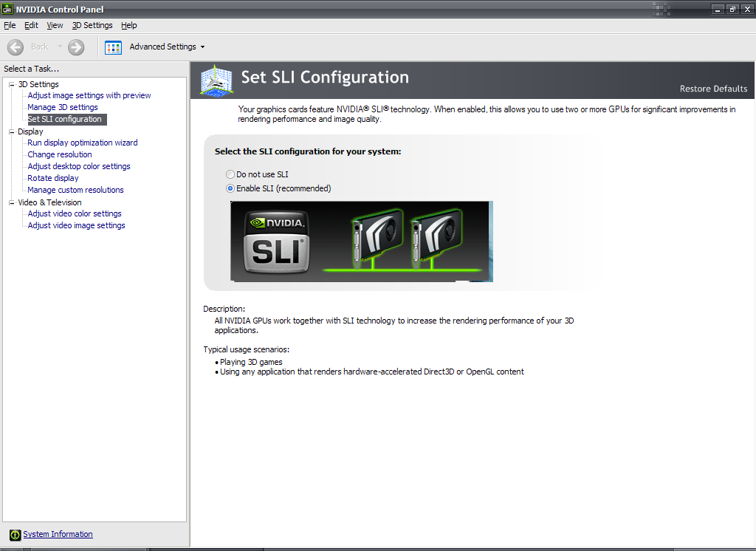Image resolution: width=756 pixels, height=551 pixels.
Task: Click the System Information icon
Action: [x=16, y=535]
